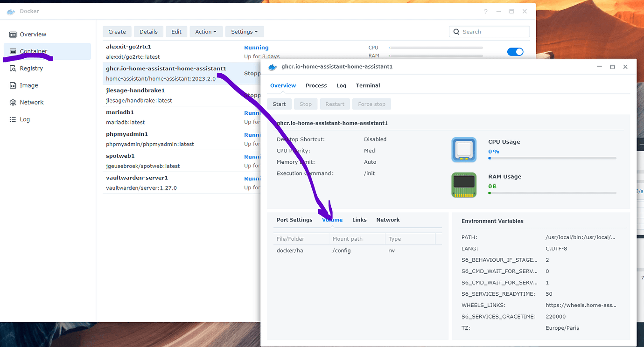644x347 pixels.
Task: Click the Force stop button in the container window
Action: click(x=371, y=104)
